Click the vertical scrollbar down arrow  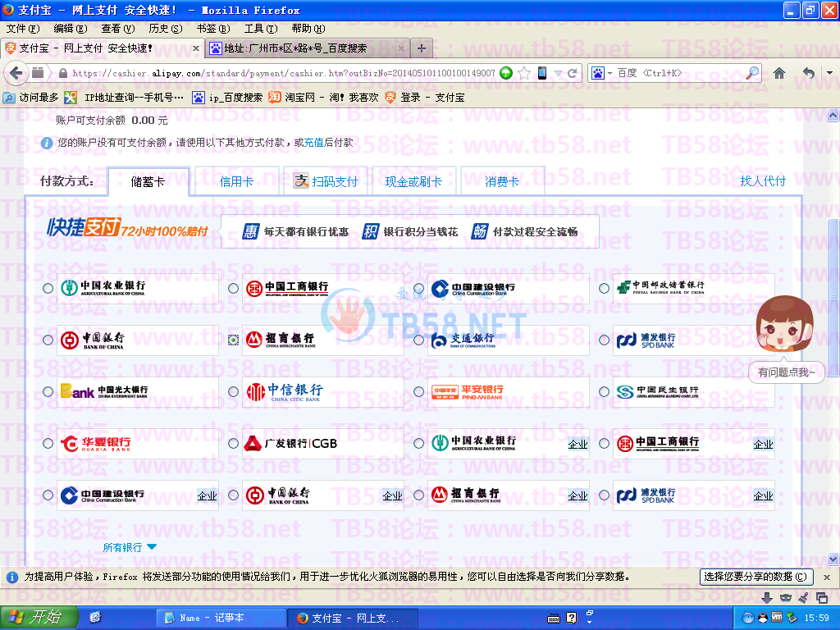click(x=833, y=559)
